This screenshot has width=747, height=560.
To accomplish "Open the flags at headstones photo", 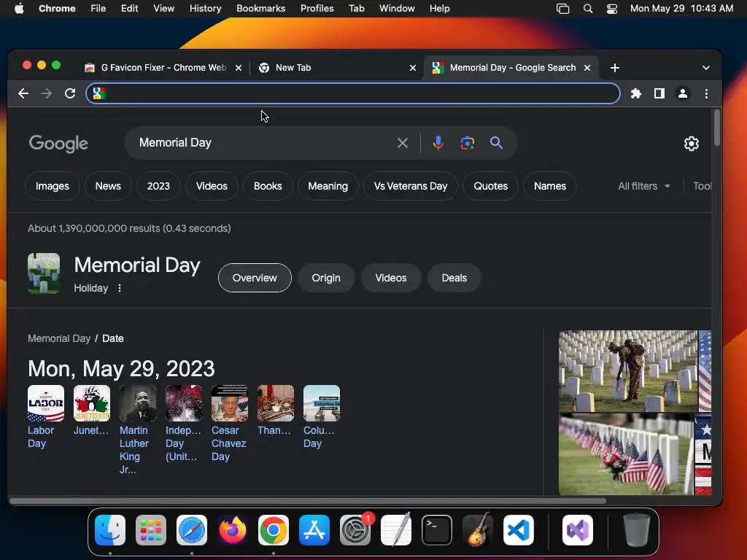I will pos(626,455).
